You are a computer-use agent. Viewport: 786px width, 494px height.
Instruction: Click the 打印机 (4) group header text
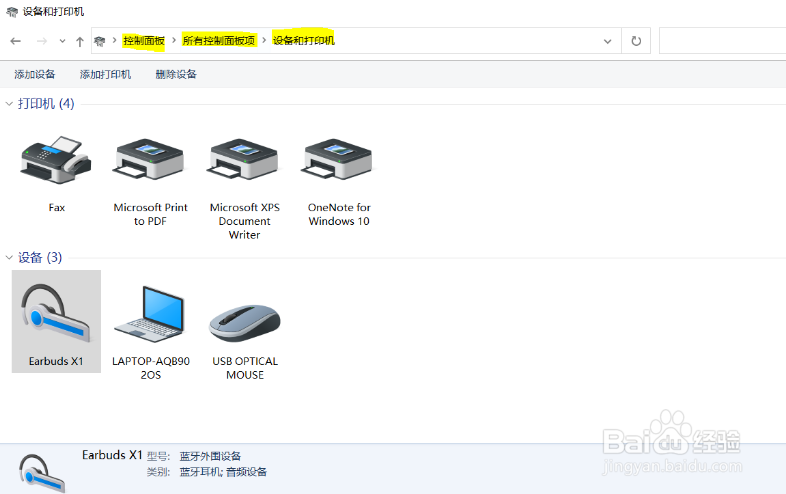(x=46, y=104)
